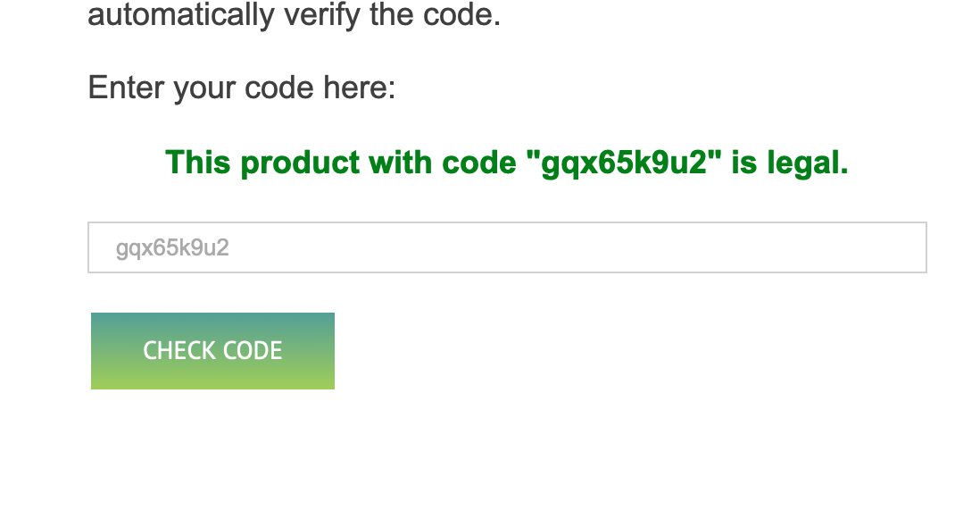Click the word "CHECK" on the green button
The height and width of the screenshot is (527, 980).
[x=178, y=351]
